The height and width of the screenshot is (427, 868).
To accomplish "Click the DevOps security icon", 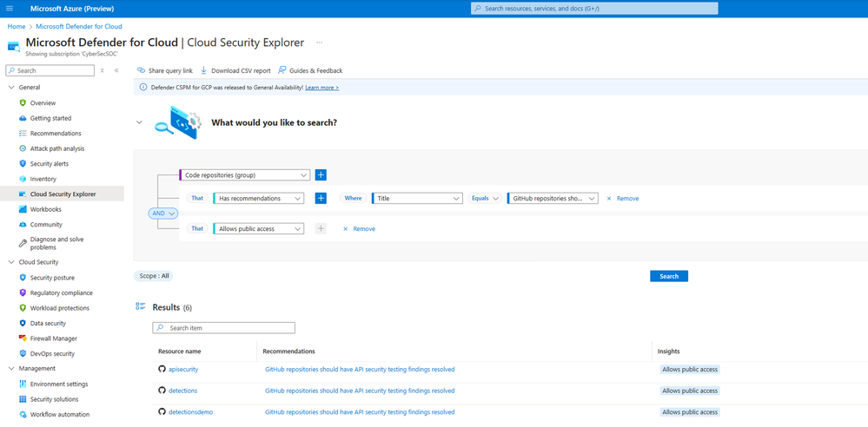I will [23, 354].
